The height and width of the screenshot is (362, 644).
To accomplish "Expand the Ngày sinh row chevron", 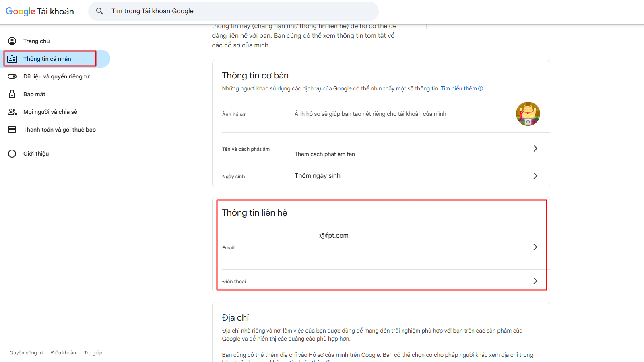I will [535, 176].
